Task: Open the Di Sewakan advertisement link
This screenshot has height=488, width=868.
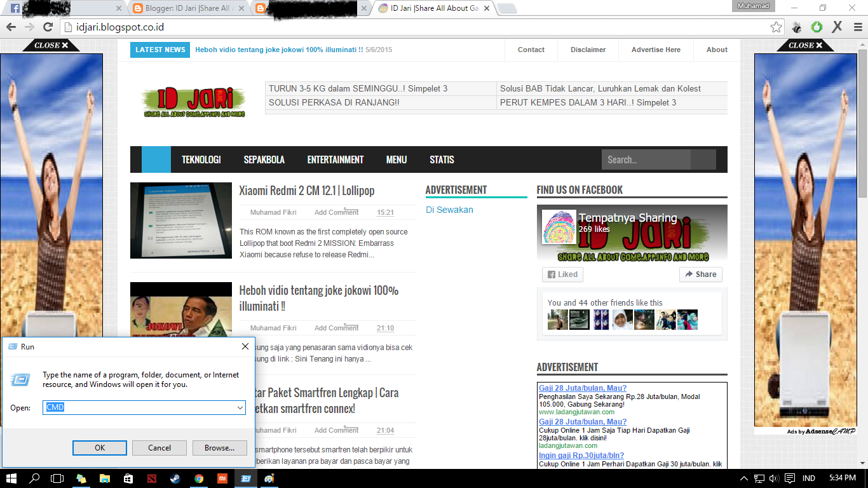Action: click(449, 210)
